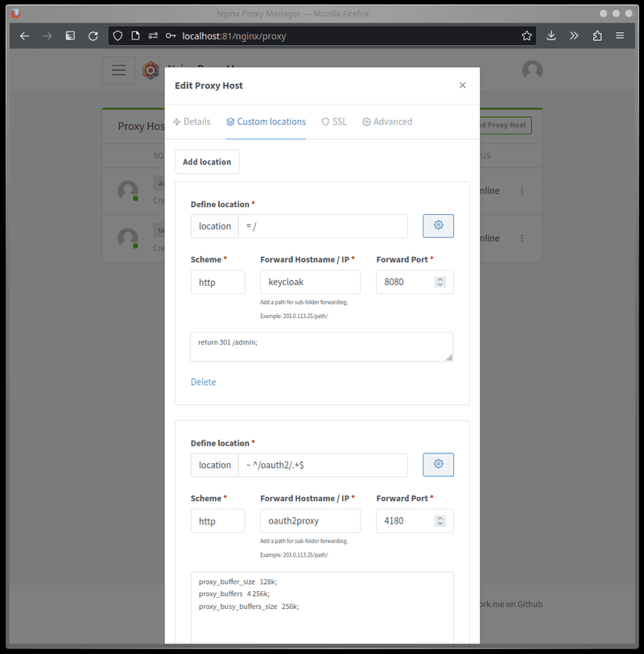Image resolution: width=644 pixels, height=654 pixels.
Task: Expand the toolbar overflow chevron
Action: click(574, 36)
